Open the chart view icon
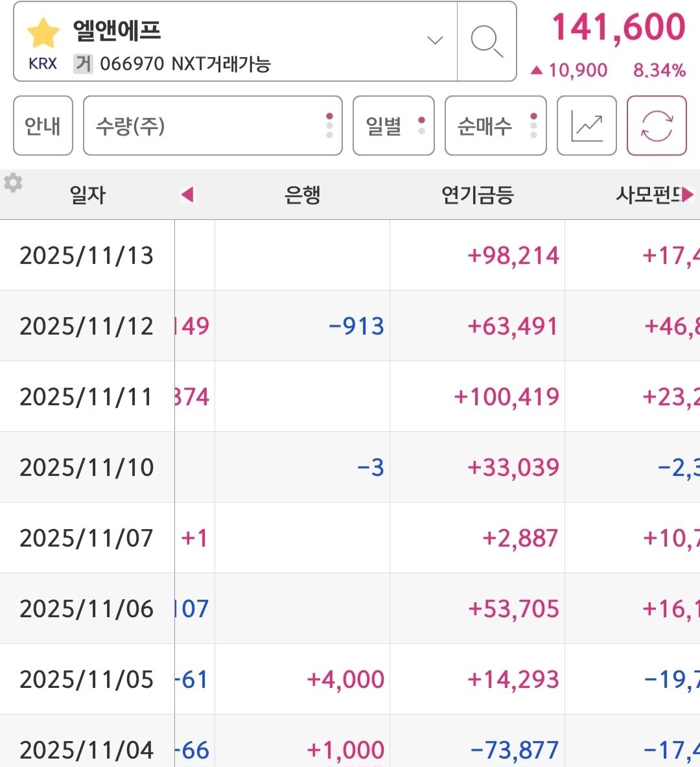 (587, 126)
